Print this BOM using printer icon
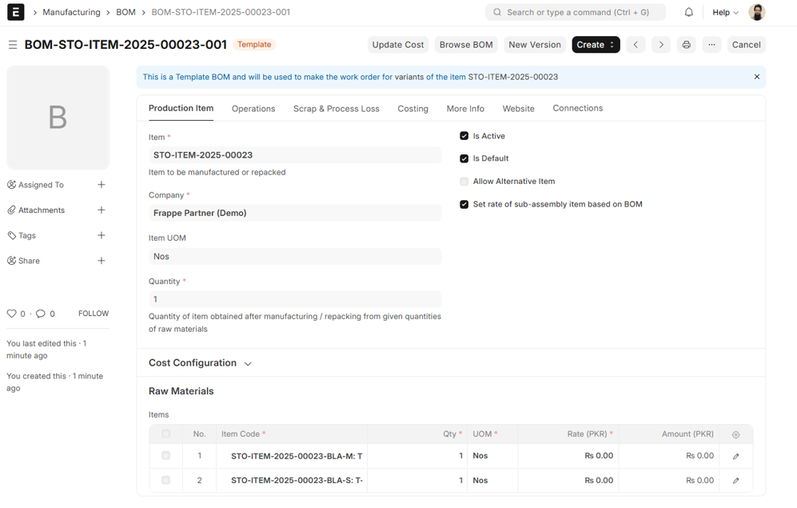Viewport: 797px width, 508px height. pos(686,45)
